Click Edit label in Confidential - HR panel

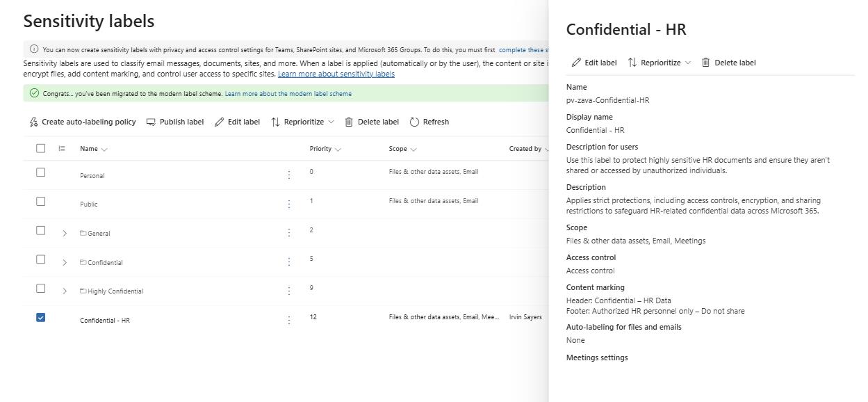[x=594, y=63]
